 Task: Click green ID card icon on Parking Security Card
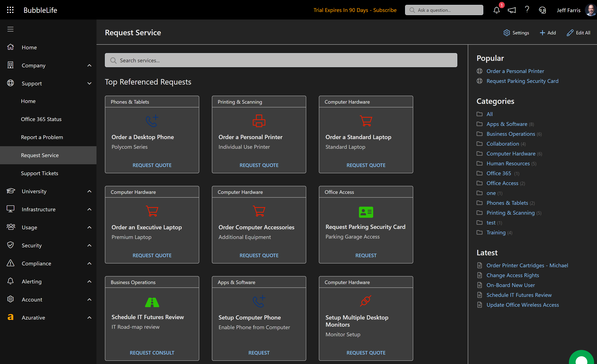point(366,212)
